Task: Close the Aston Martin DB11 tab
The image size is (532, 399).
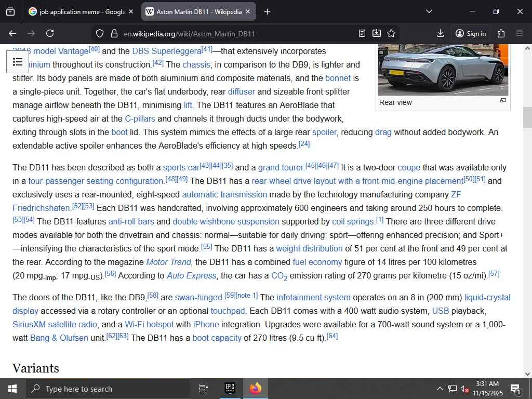Action: (x=248, y=11)
